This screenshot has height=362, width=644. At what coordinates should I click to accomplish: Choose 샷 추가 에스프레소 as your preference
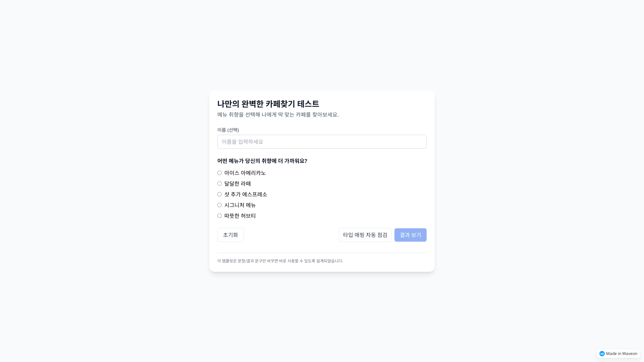(219, 194)
